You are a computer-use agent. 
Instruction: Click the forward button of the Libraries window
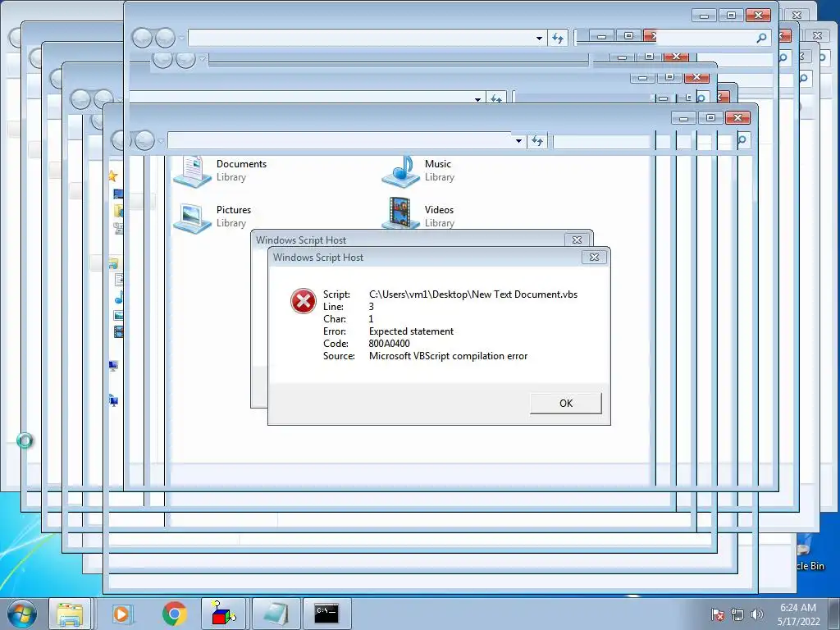point(144,141)
